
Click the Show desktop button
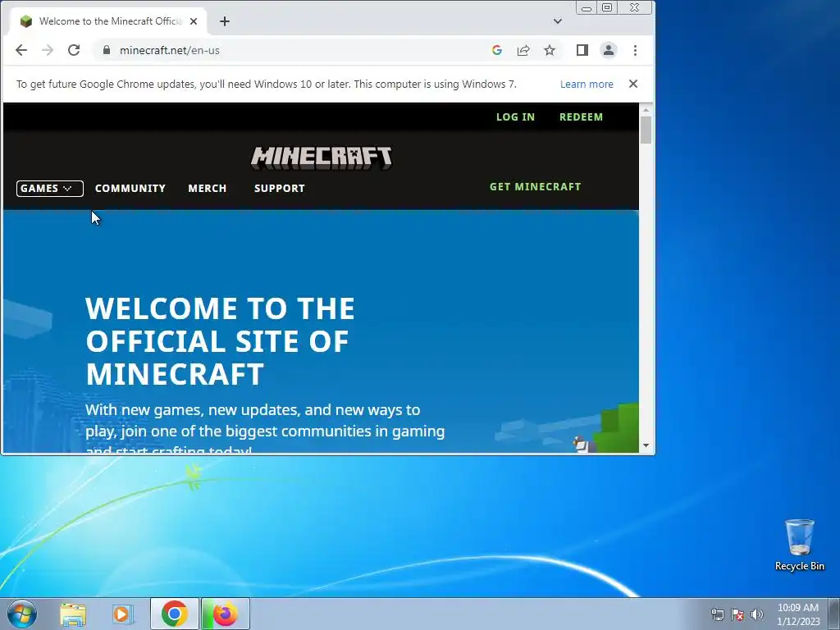834,614
